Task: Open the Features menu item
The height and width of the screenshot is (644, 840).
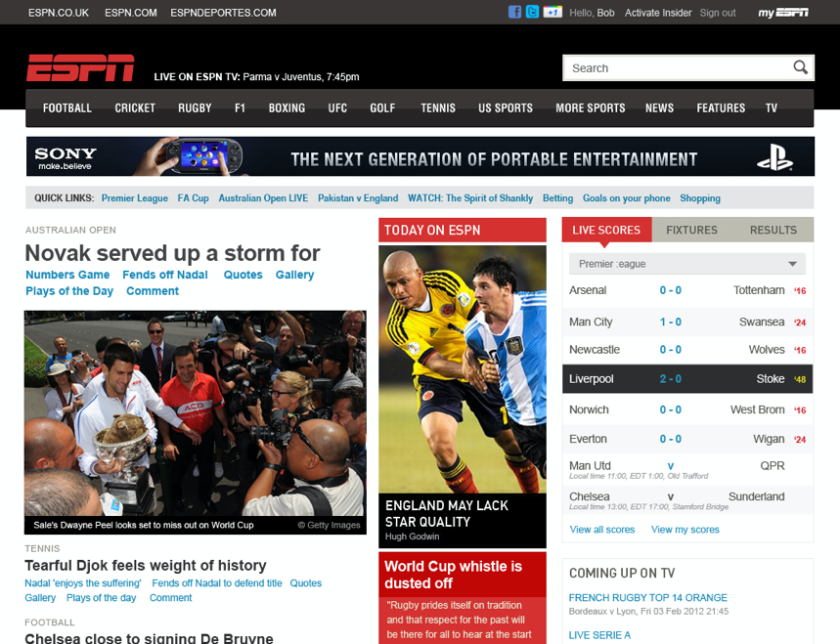Action: pos(721,108)
